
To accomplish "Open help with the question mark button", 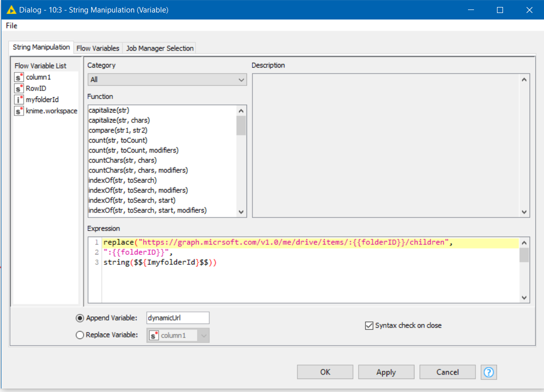I will coord(489,372).
